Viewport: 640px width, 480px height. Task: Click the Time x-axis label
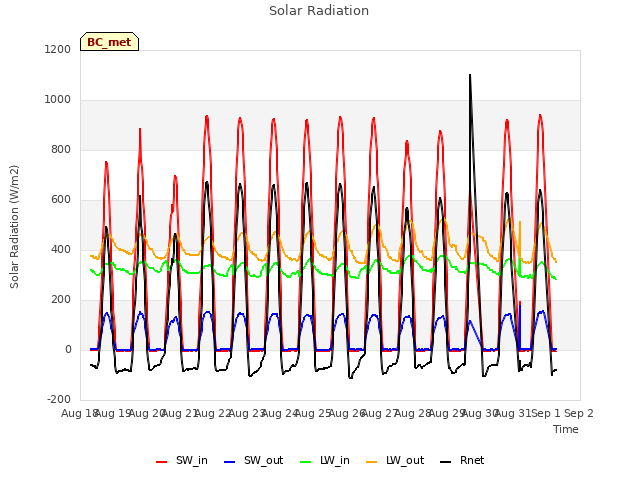pos(566,429)
